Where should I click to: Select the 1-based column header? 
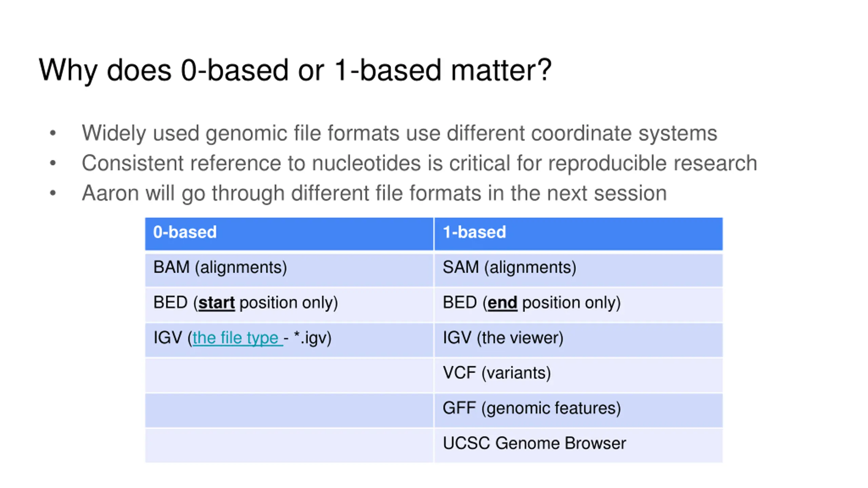[578, 234]
